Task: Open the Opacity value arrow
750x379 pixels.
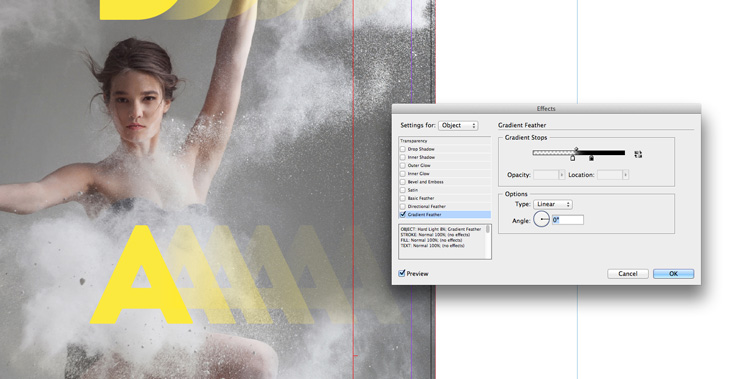Action: (562, 175)
